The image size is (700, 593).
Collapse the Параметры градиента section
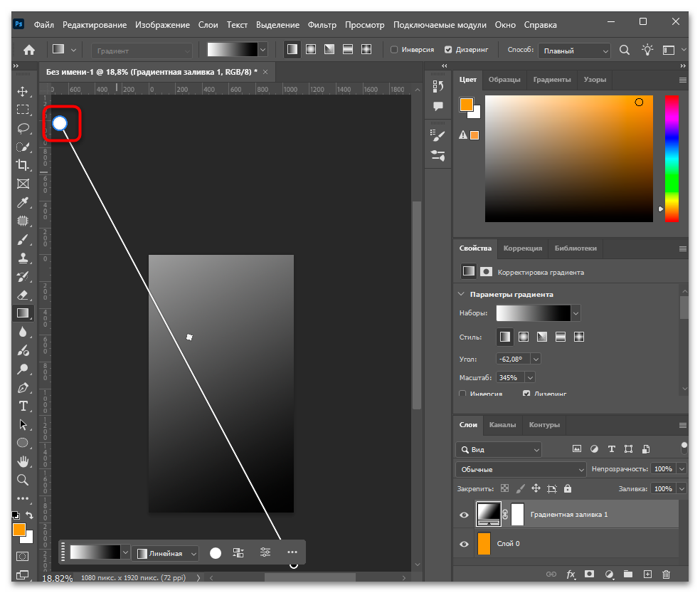[461, 294]
